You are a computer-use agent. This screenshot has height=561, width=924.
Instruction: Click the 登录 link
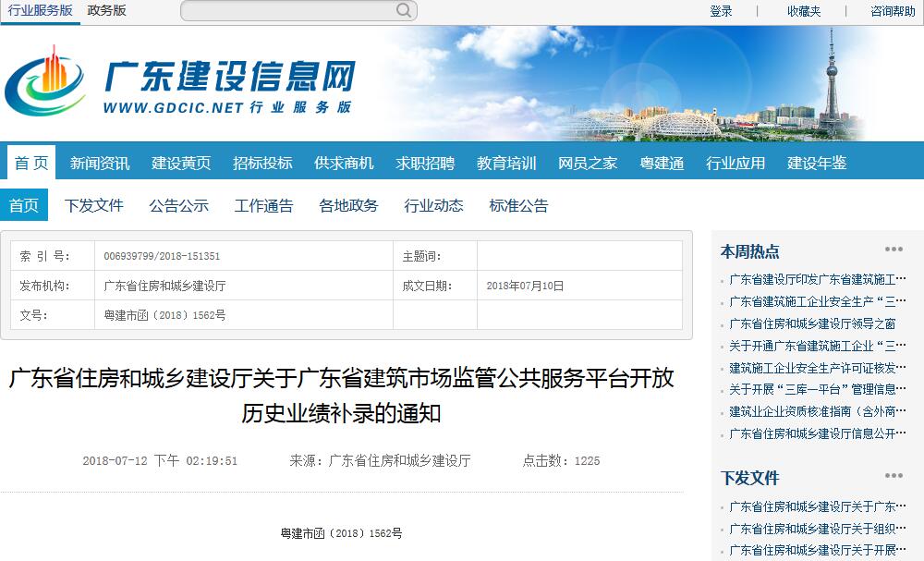[x=721, y=11]
